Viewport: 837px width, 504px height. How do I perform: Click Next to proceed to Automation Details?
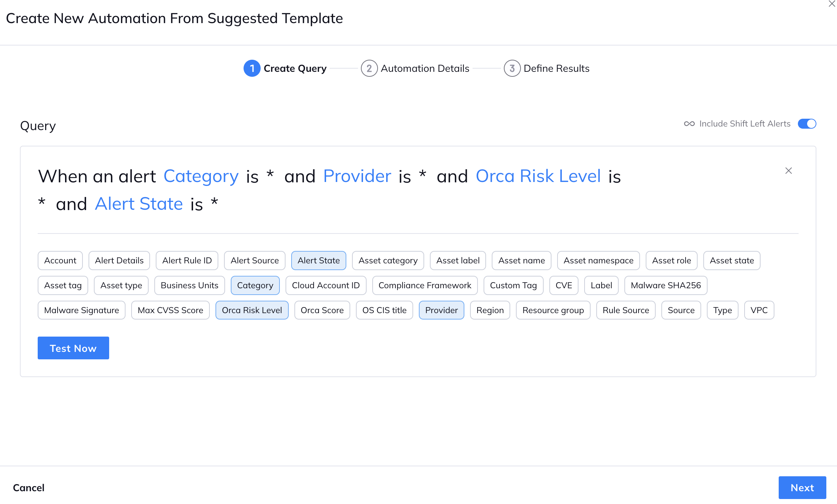tap(802, 487)
